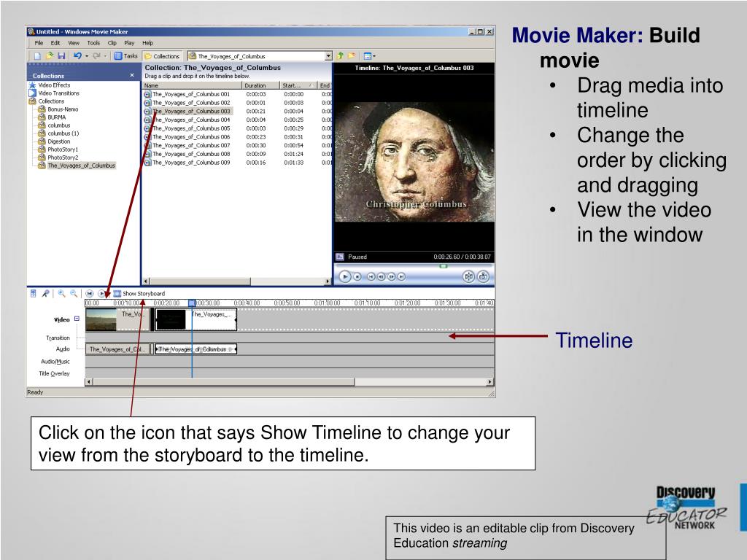747x560 pixels.
Task: Step to the next frame in monitor
Action: pyautogui.click(x=391, y=276)
